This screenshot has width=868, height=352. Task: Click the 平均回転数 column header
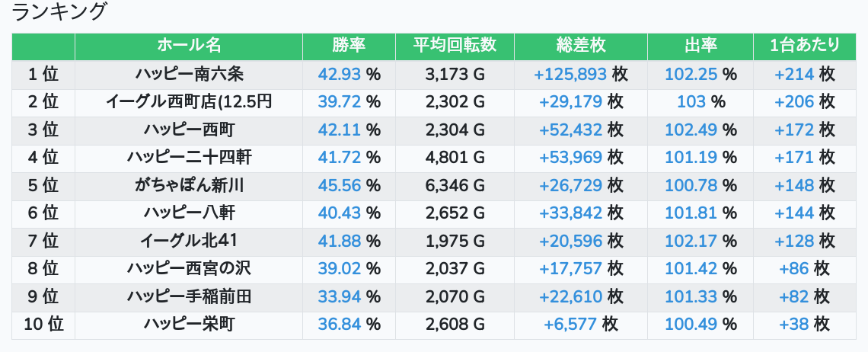455,46
